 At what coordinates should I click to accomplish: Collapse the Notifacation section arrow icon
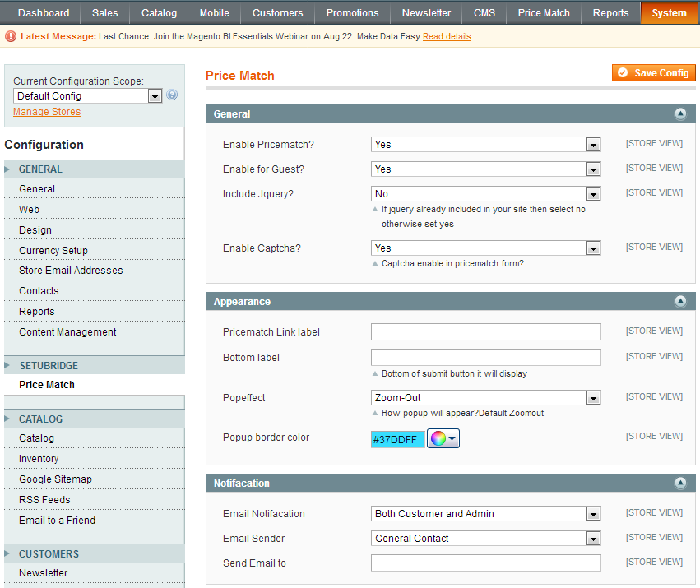[x=680, y=484]
